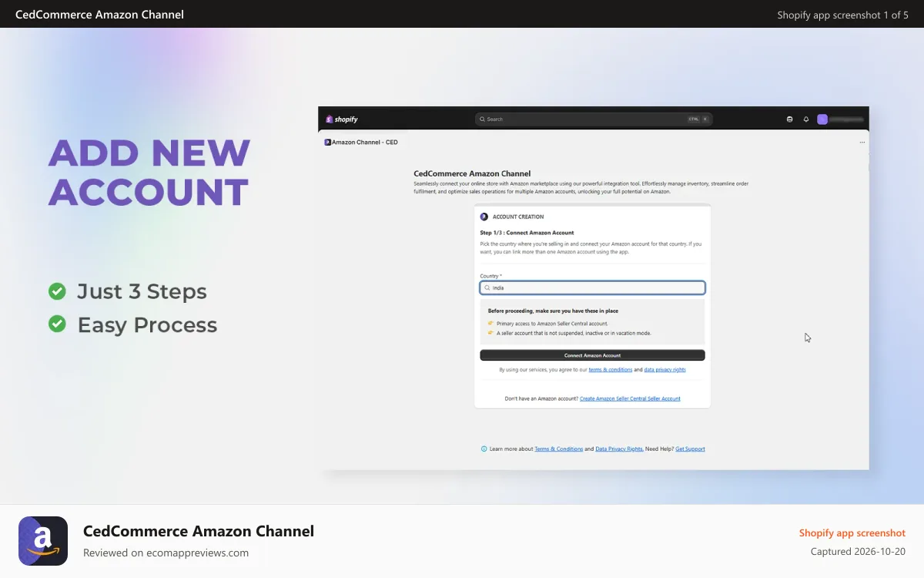Open Create Amazon Seller Central Seller Account link

pyautogui.click(x=630, y=399)
